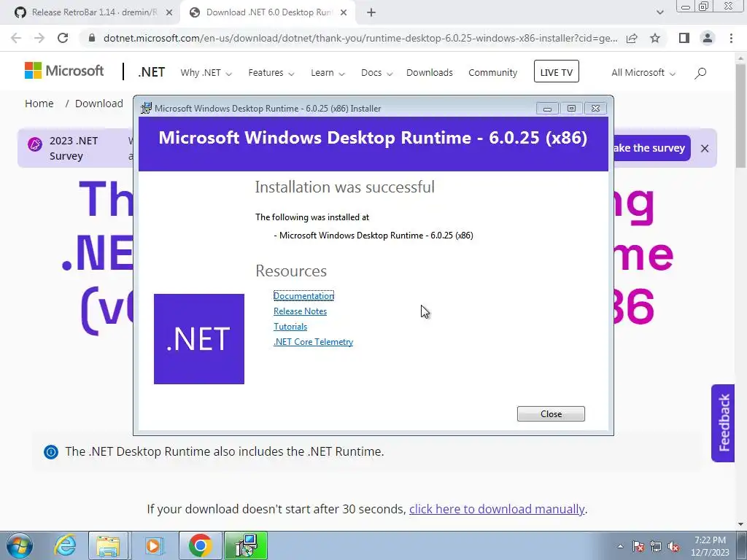The width and height of the screenshot is (747, 560).
Task: Take the survey button
Action: coord(651,148)
